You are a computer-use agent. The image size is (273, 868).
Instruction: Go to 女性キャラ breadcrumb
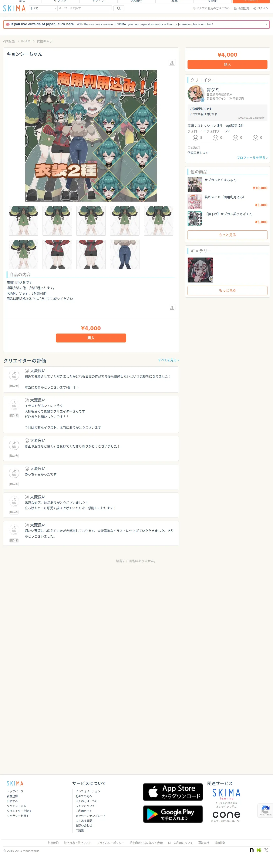(44, 41)
